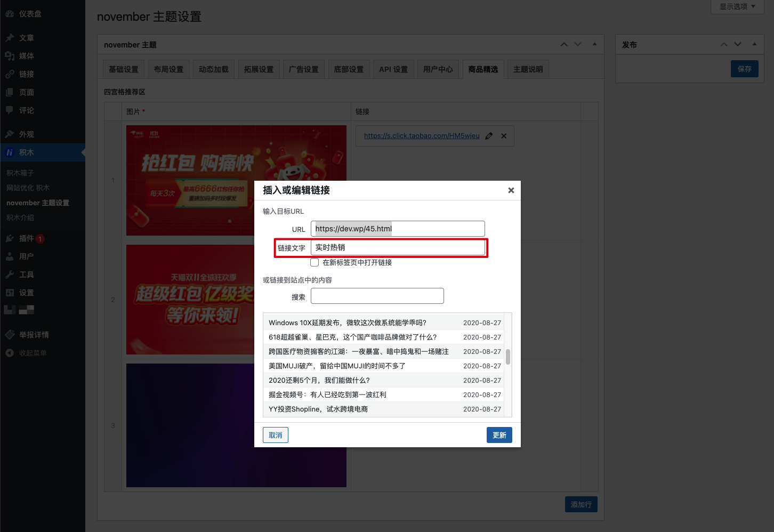This screenshot has height=532, width=774.
Task: Open the 拓展设置 tab
Action: 259,69
